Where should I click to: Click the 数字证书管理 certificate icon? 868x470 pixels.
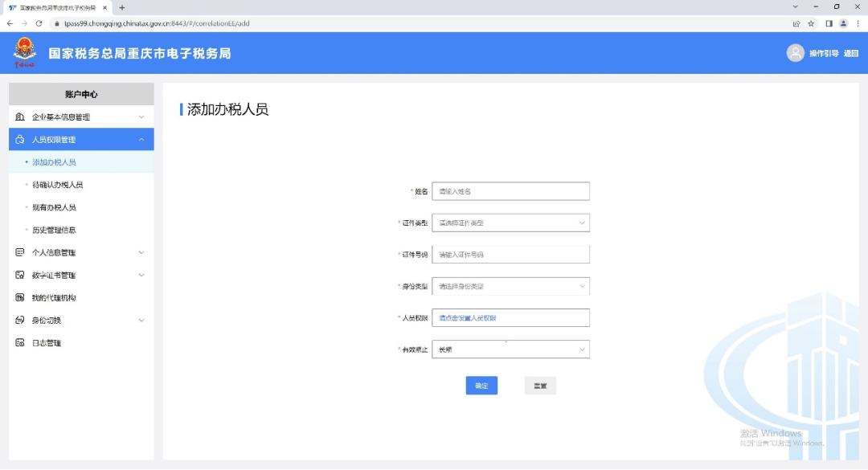coord(20,275)
